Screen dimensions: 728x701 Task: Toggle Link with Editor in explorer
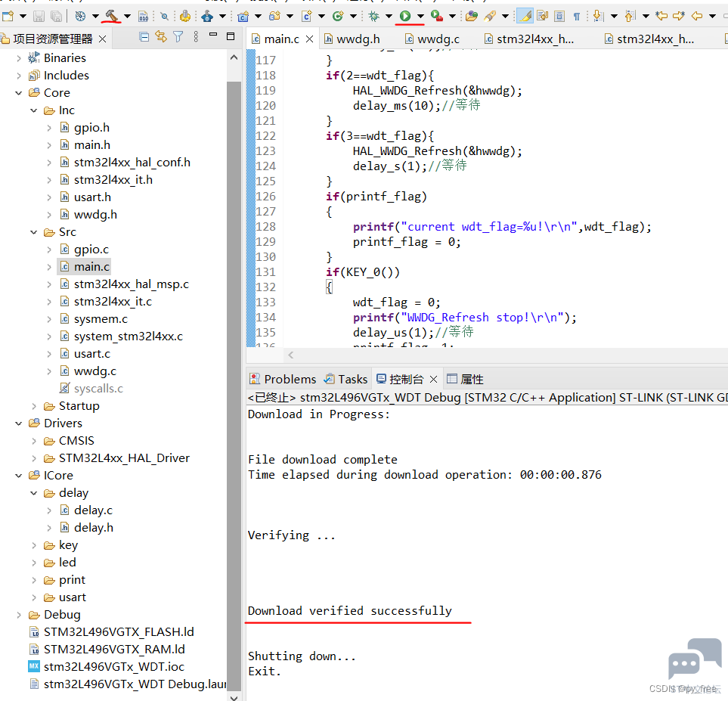[161, 37]
